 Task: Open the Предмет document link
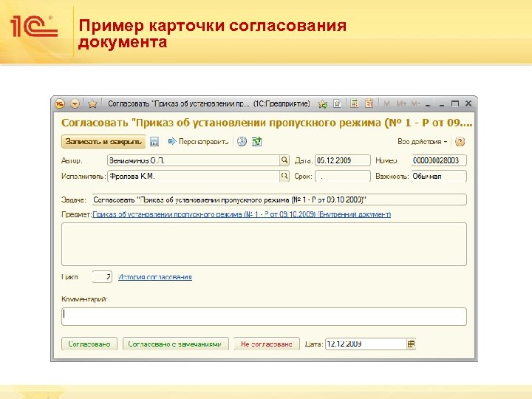click(x=242, y=214)
